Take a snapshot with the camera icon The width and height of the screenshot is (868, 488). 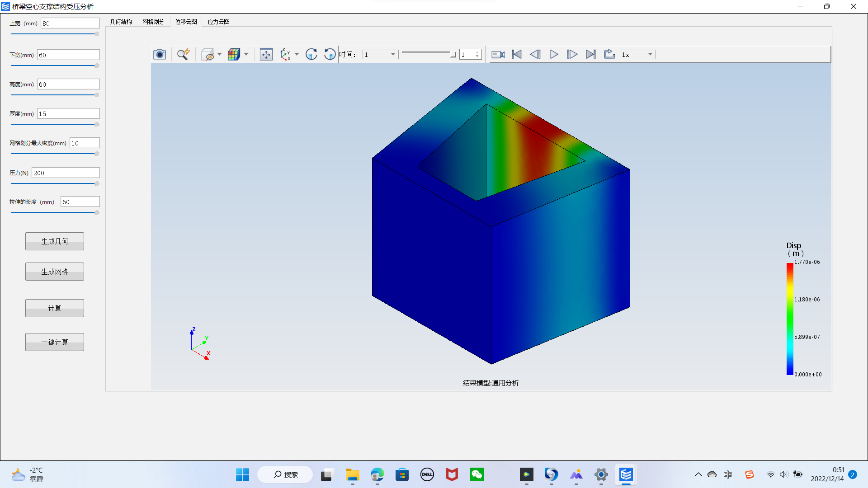click(160, 55)
